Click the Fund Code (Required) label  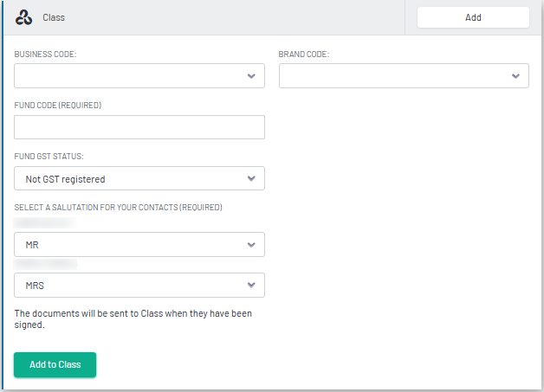tap(58, 106)
